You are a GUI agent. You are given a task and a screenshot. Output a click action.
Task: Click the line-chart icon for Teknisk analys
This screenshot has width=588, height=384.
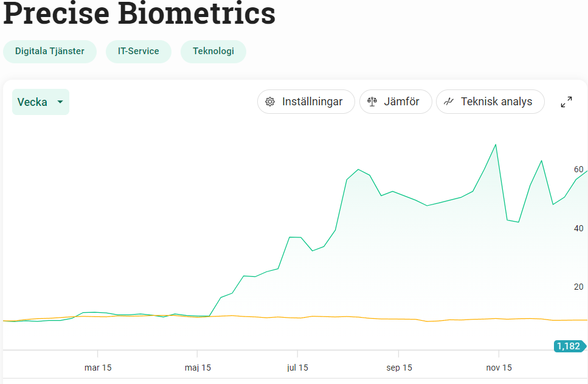coord(449,102)
